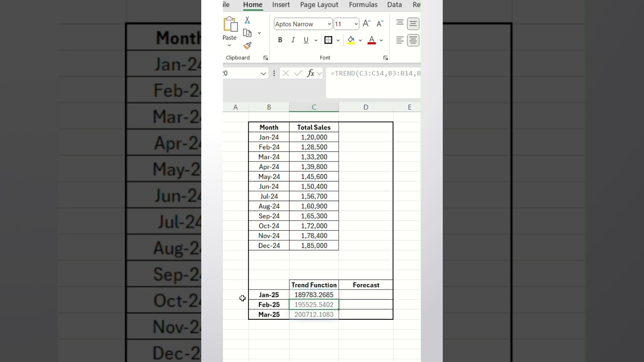Cancel formula entry with X icon
The width and height of the screenshot is (644, 362).
(286, 73)
